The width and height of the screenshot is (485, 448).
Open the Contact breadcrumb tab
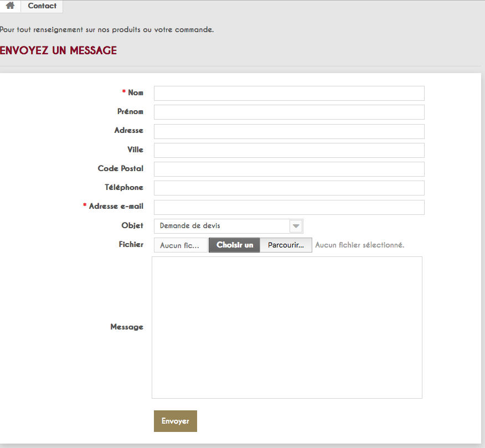(x=42, y=6)
